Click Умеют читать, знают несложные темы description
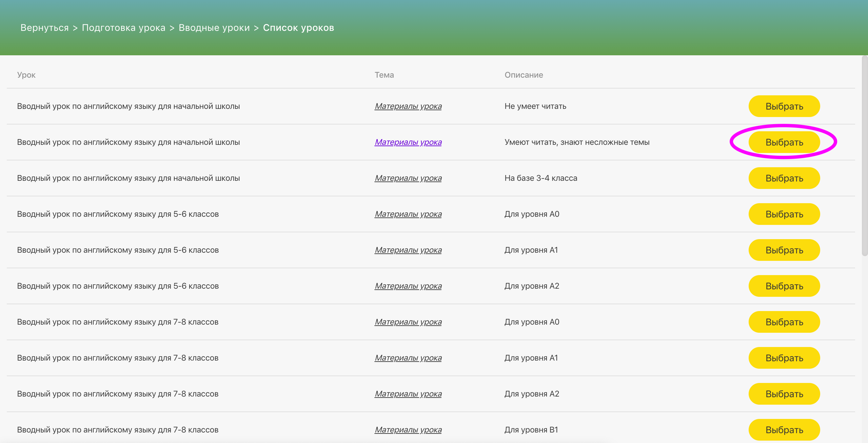The width and height of the screenshot is (868, 443). pos(577,142)
